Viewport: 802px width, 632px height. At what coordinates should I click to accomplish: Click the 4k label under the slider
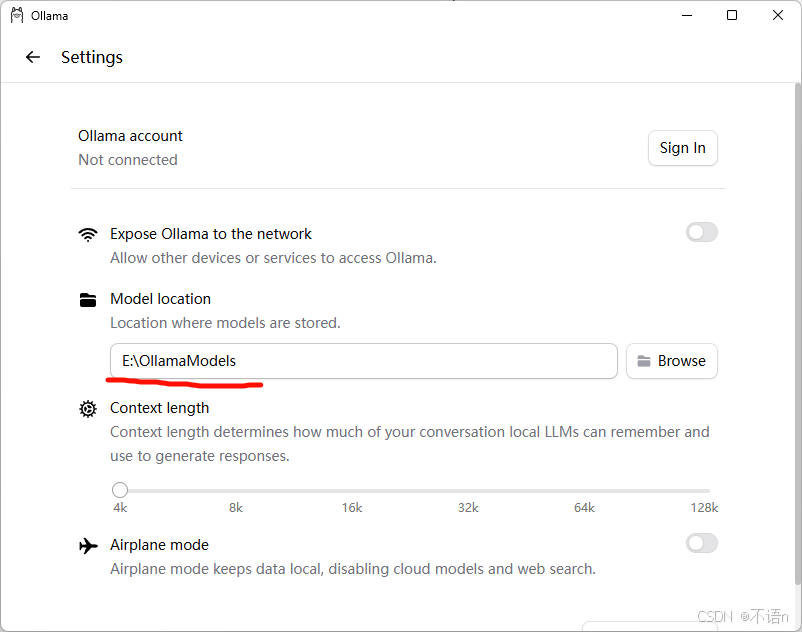[x=120, y=508]
